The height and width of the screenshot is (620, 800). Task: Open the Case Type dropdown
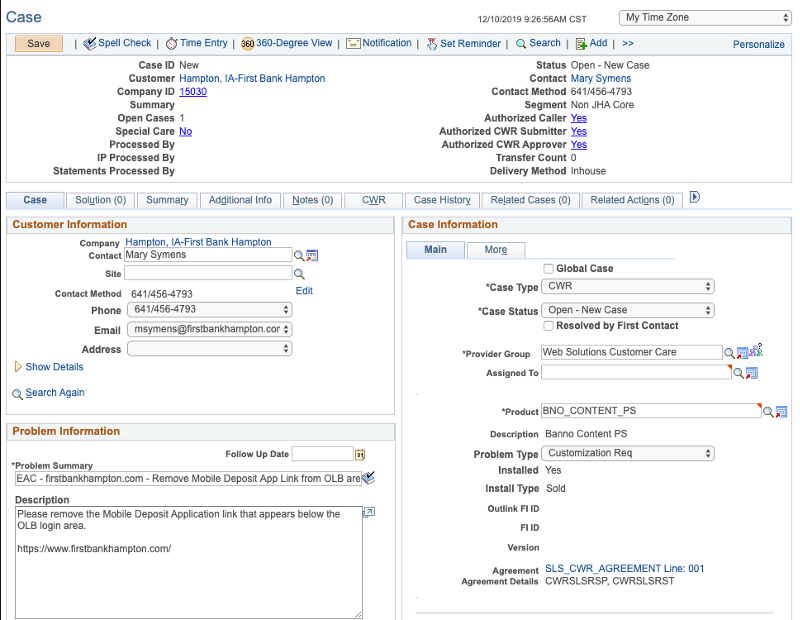[628, 287]
